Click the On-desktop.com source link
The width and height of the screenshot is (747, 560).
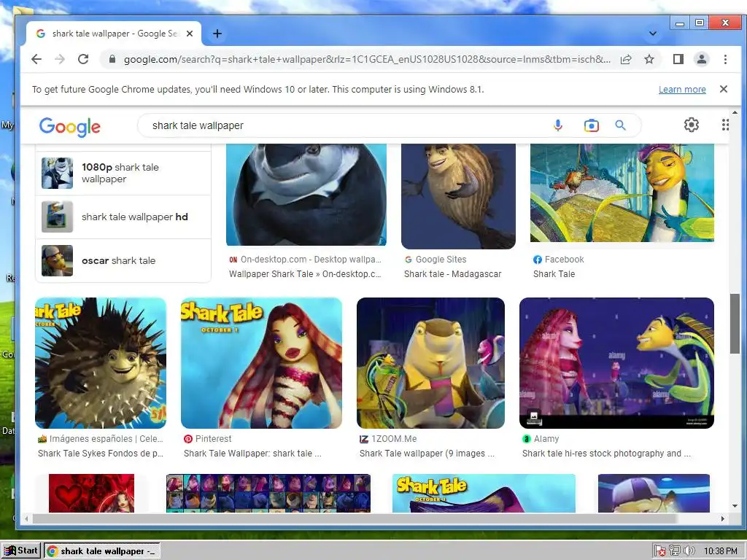(x=306, y=260)
